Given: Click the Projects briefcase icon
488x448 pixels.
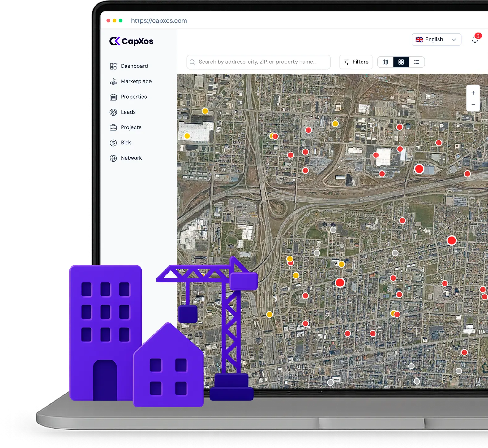Looking at the screenshot, I should point(113,127).
